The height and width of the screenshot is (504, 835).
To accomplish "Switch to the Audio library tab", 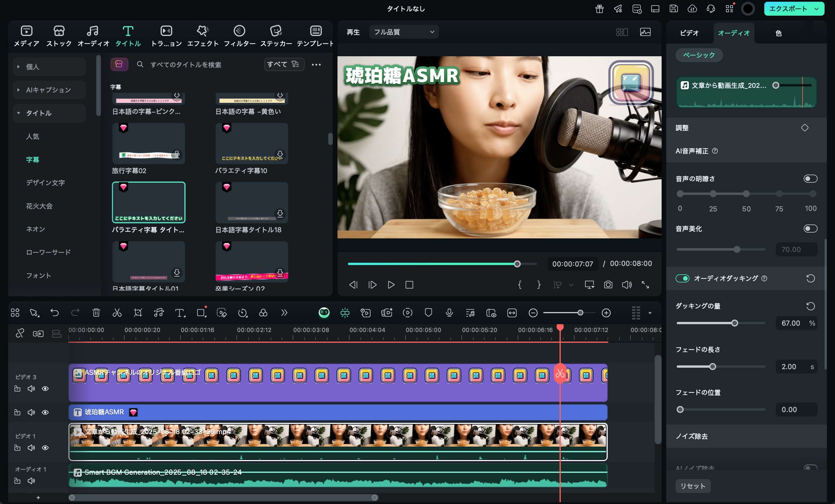I will point(93,36).
